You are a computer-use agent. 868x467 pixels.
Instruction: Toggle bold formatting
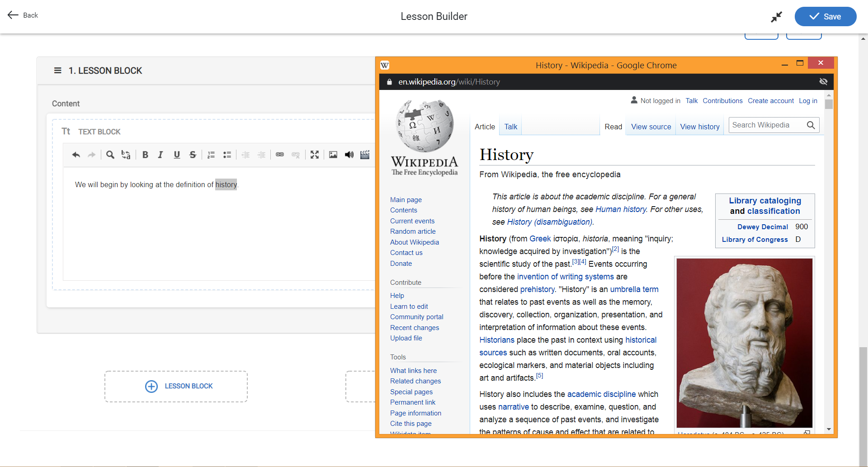(x=145, y=155)
